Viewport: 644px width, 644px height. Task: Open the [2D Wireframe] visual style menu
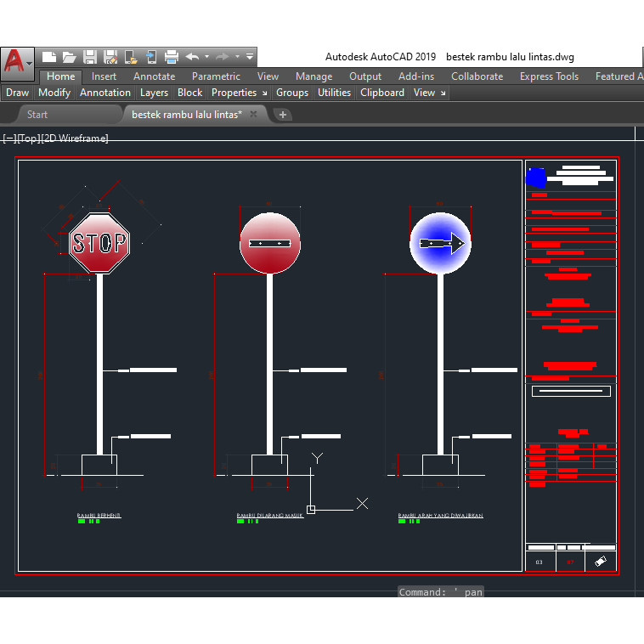tap(75, 138)
